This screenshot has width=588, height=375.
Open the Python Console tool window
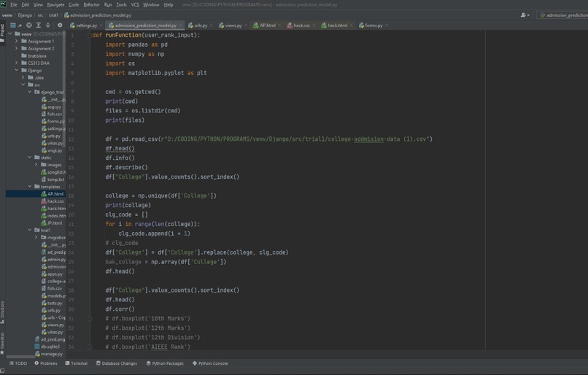(210, 363)
